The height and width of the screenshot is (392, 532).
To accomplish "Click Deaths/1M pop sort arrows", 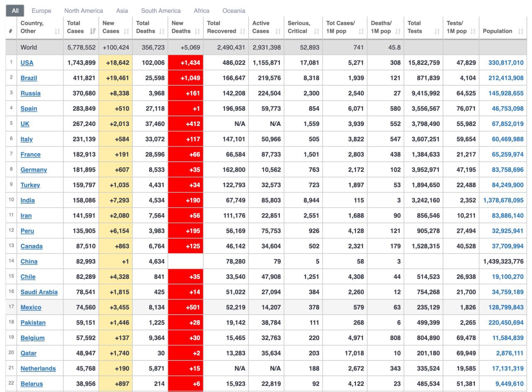I will pyautogui.click(x=398, y=31).
